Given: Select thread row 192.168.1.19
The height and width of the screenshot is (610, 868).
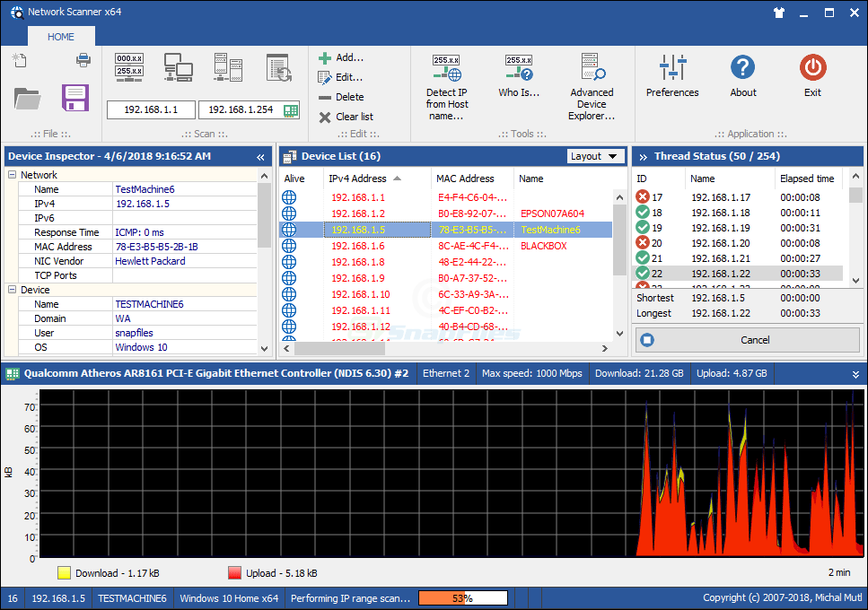Looking at the screenshot, I should [738, 228].
